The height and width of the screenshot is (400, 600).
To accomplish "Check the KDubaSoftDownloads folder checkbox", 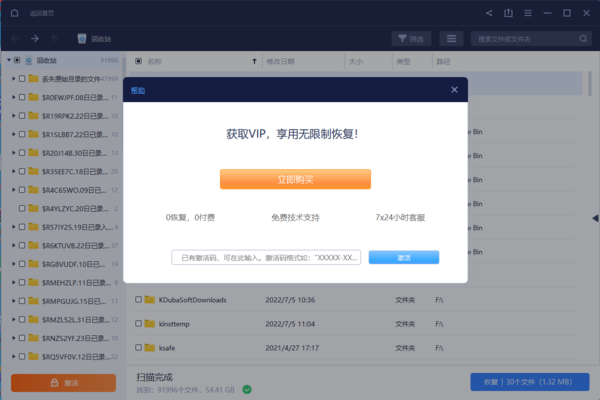I will tap(139, 299).
